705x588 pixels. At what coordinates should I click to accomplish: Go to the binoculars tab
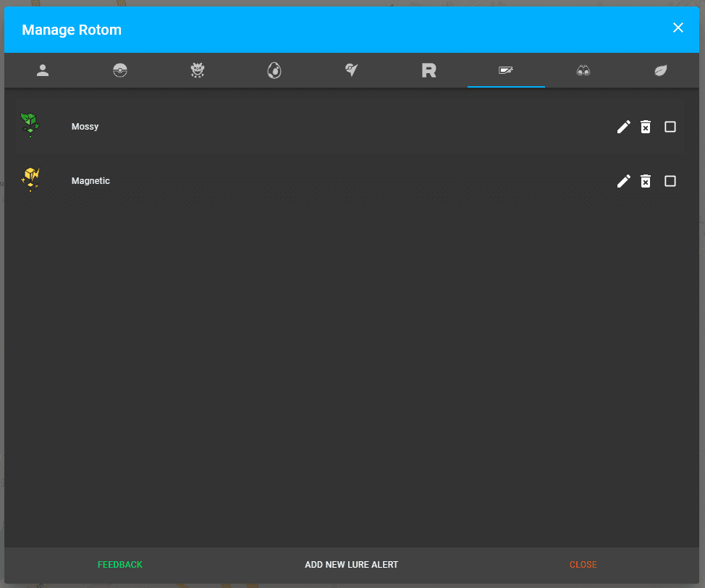pos(583,70)
